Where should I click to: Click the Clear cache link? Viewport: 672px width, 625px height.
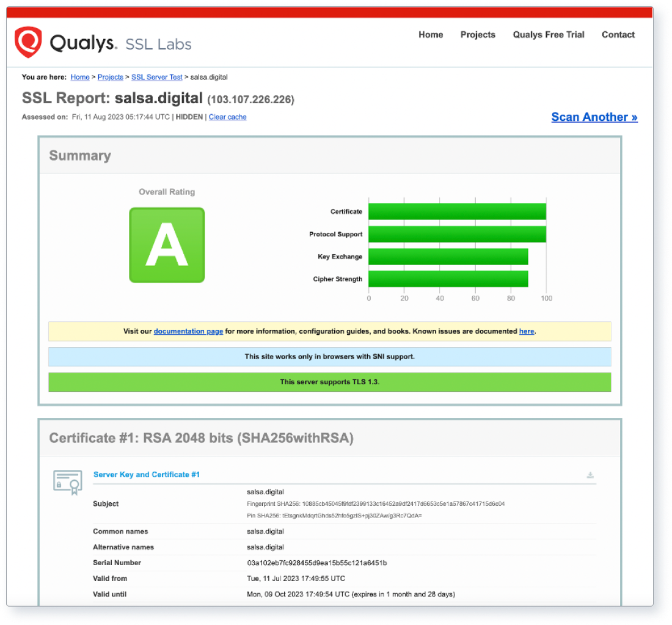pos(227,117)
